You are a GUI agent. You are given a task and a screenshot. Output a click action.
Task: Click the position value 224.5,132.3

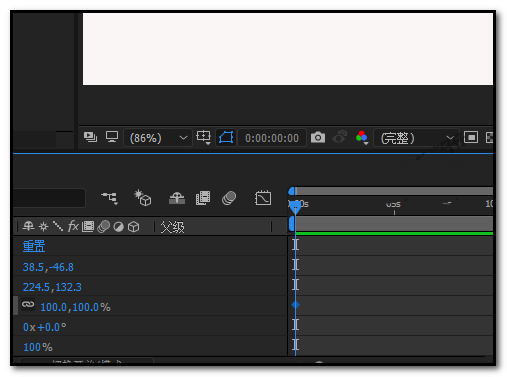coord(52,287)
